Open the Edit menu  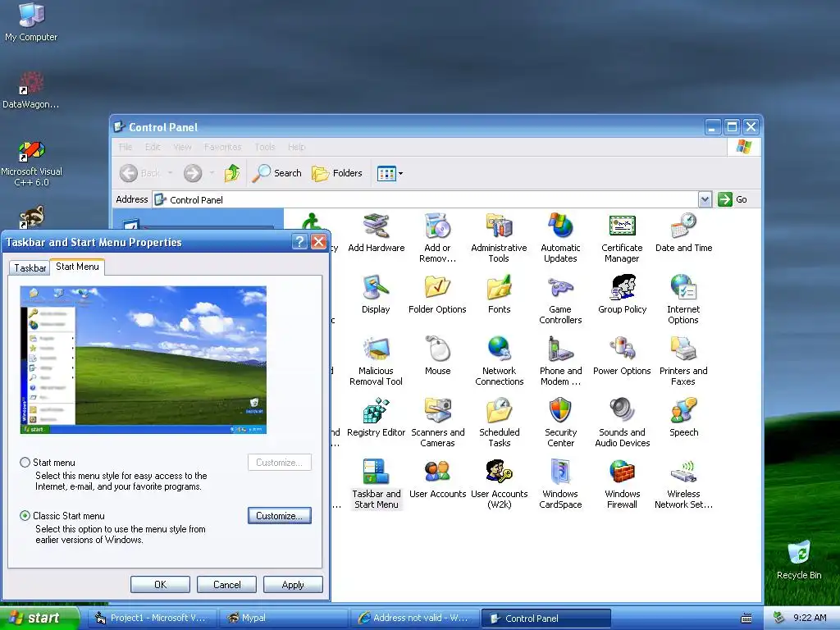[x=153, y=147]
